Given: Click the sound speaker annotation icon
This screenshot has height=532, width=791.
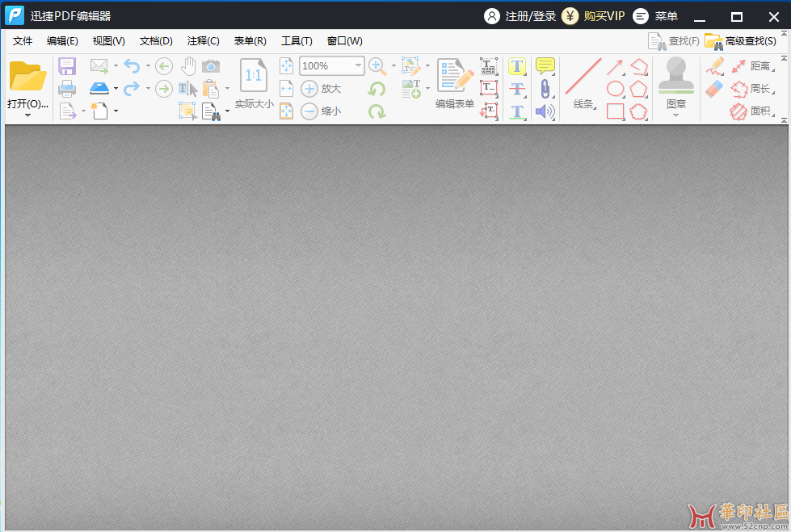Looking at the screenshot, I should pos(545,111).
